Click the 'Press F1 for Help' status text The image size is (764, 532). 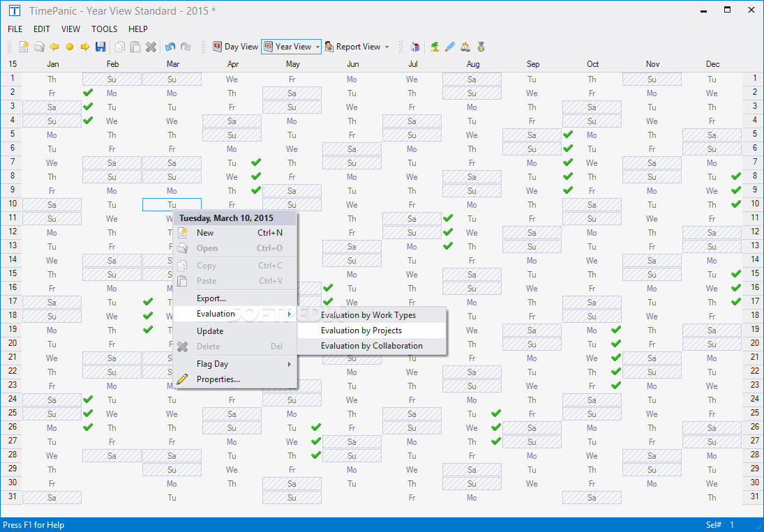pos(33,525)
